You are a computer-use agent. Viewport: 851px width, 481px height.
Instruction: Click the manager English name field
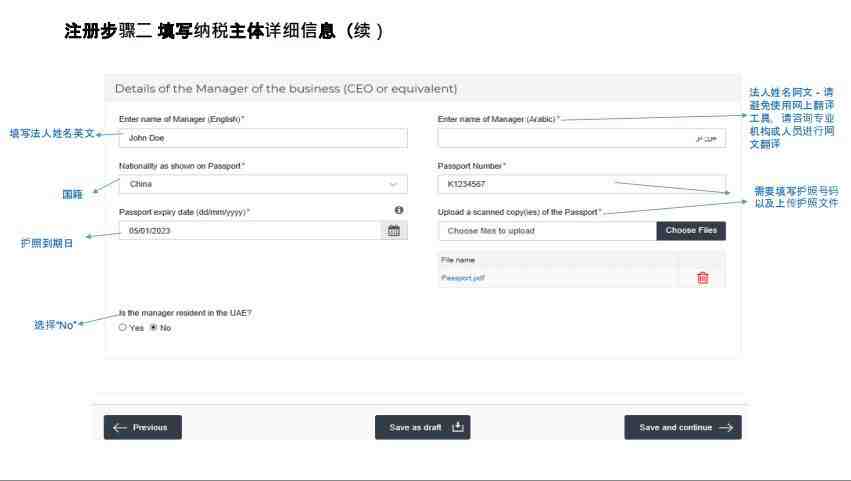(x=263, y=138)
